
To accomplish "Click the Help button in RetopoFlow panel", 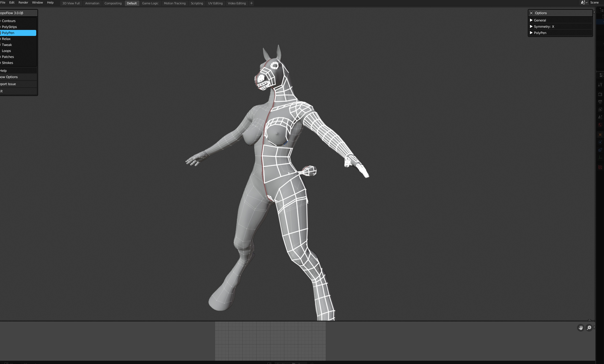I will click(4, 71).
